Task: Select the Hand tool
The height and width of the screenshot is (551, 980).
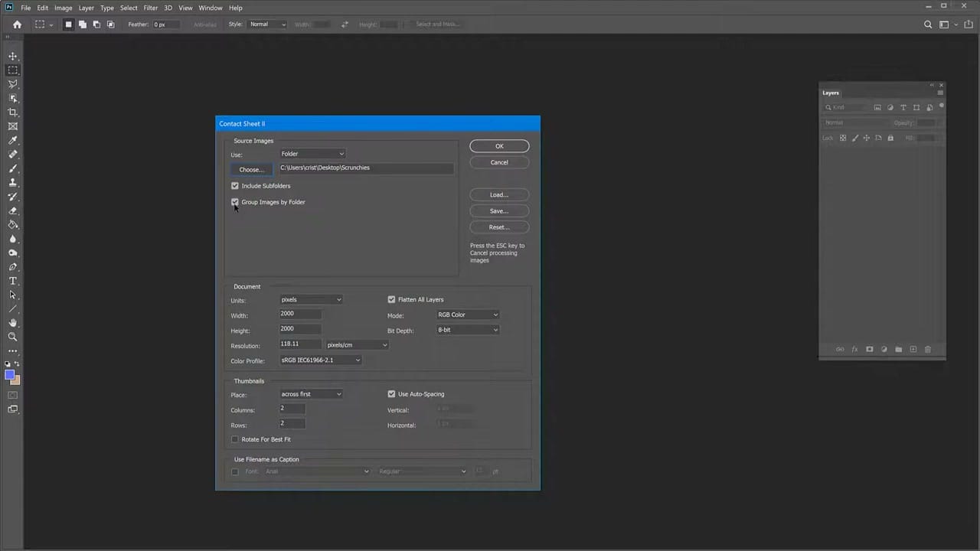Action: [12, 322]
